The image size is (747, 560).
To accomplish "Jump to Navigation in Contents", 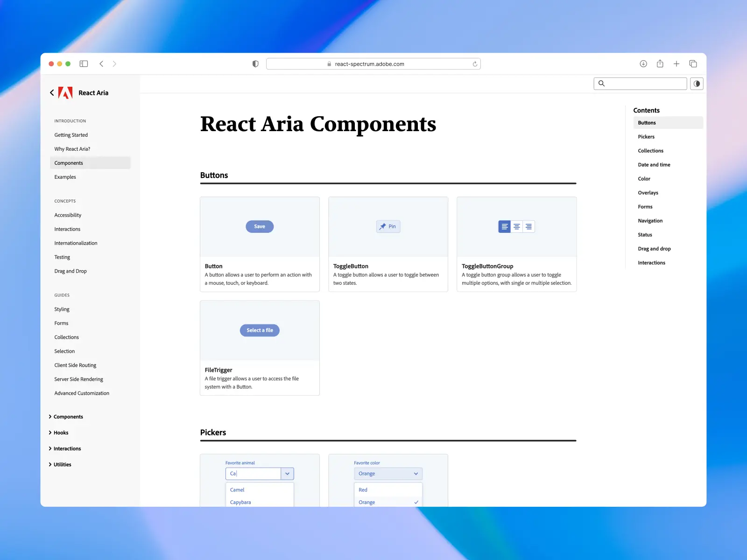I will [650, 221].
